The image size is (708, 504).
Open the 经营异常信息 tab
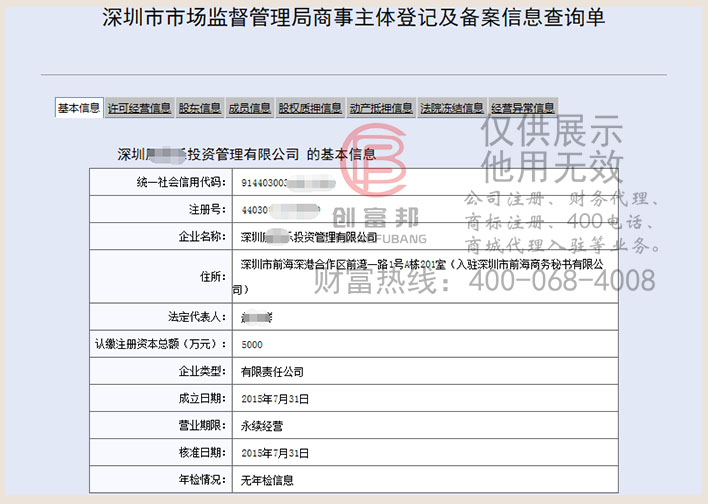(523, 108)
